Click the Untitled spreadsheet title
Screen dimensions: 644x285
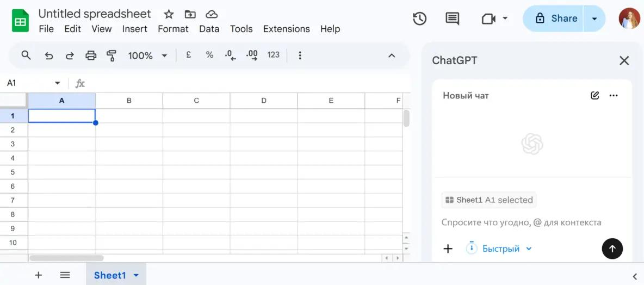(x=95, y=14)
